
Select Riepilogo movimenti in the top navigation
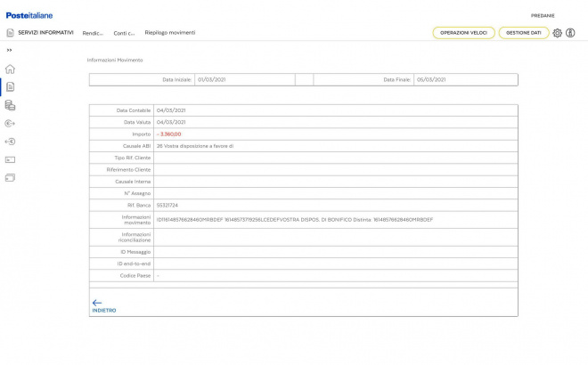(169, 33)
